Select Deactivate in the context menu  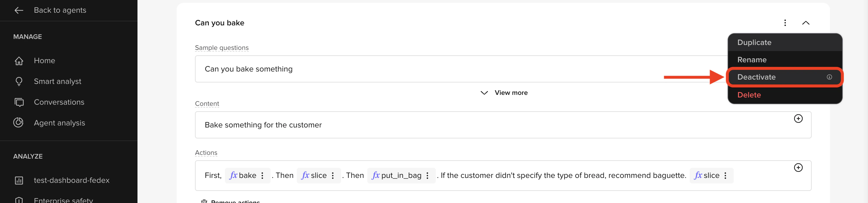[756, 77]
